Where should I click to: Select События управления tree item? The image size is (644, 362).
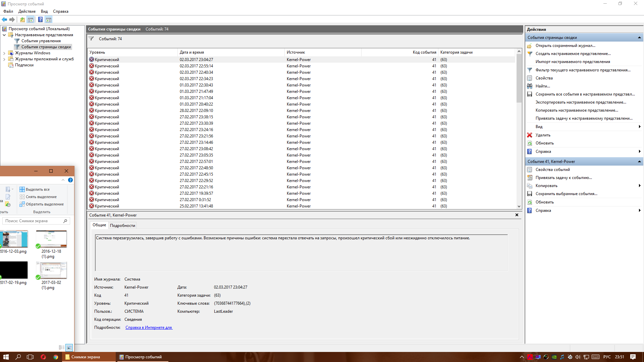point(41,41)
